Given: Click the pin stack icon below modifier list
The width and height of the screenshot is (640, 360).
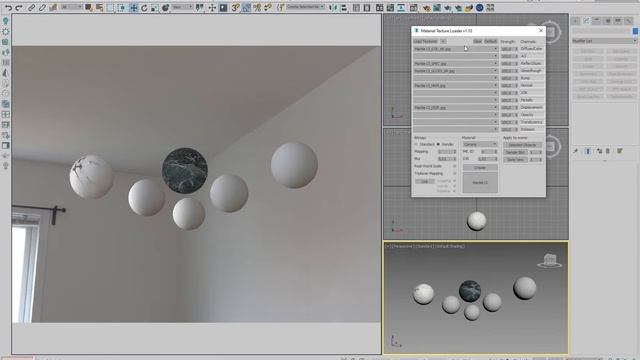Looking at the screenshot, I should 576,151.
